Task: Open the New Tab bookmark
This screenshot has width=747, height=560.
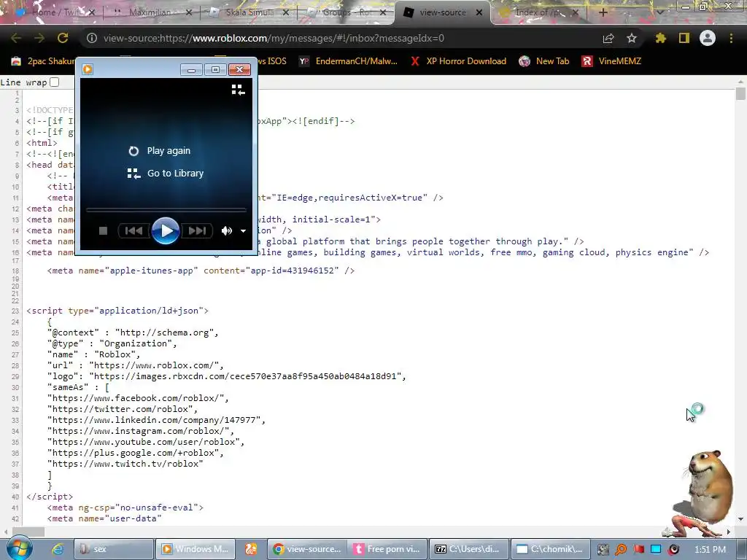Action: [x=544, y=61]
